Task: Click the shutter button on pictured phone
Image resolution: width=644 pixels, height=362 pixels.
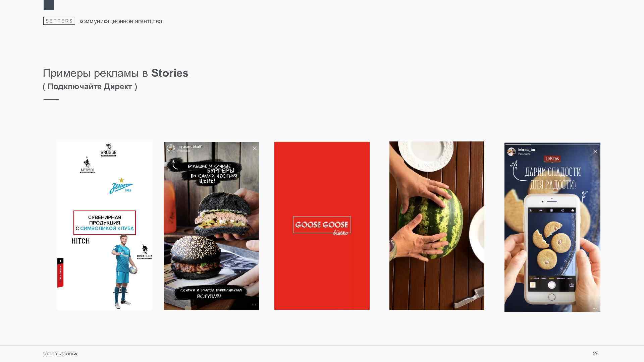Action: [552, 285]
